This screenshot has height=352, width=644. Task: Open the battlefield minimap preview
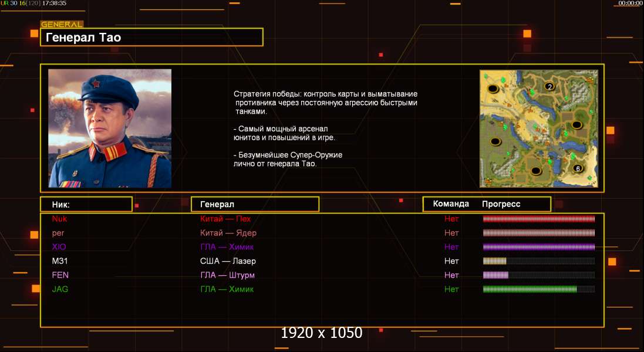[539, 128]
